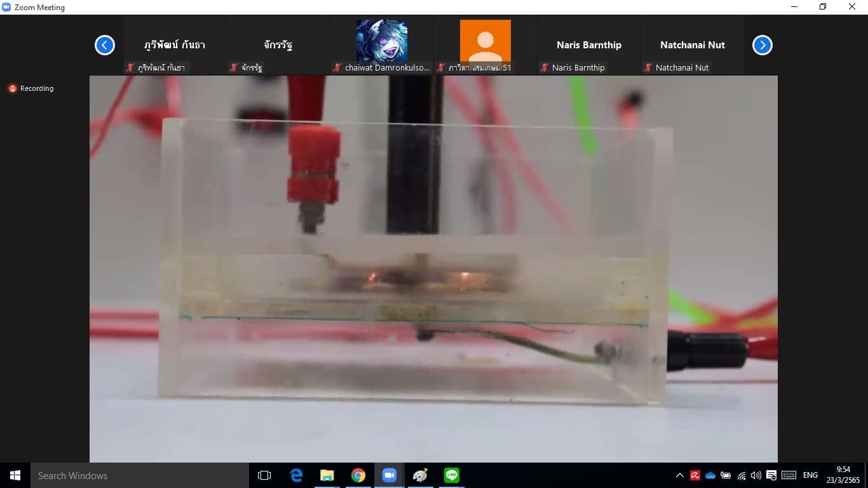Click the Search Windows box

[x=140, y=475]
